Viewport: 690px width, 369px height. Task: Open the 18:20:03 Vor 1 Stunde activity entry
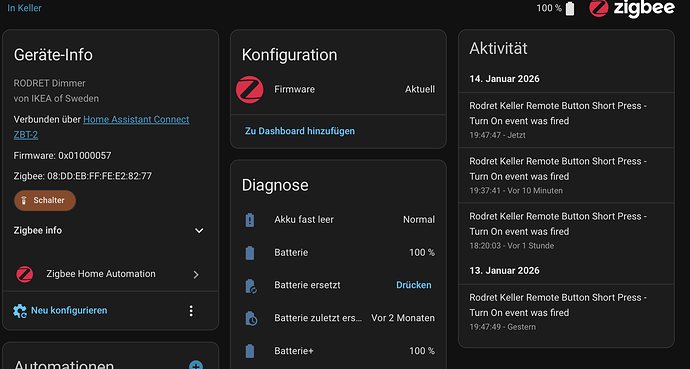(x=566, y=230)
